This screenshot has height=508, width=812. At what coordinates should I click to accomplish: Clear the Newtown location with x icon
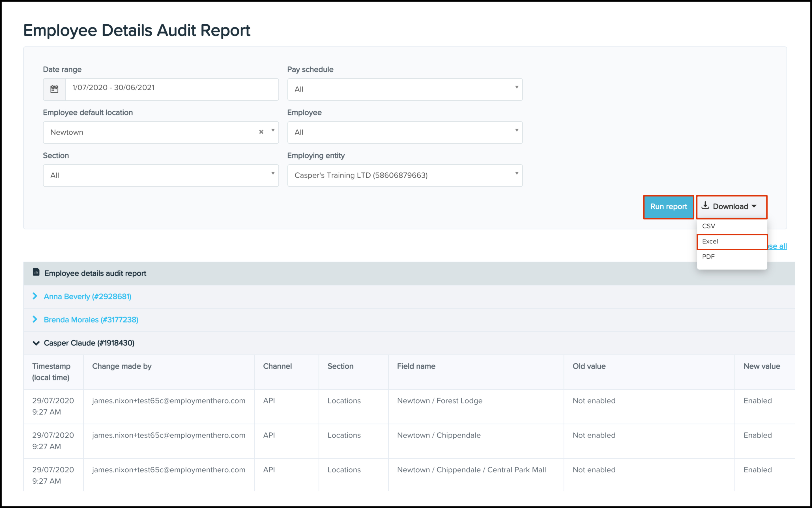coord(261,132)
